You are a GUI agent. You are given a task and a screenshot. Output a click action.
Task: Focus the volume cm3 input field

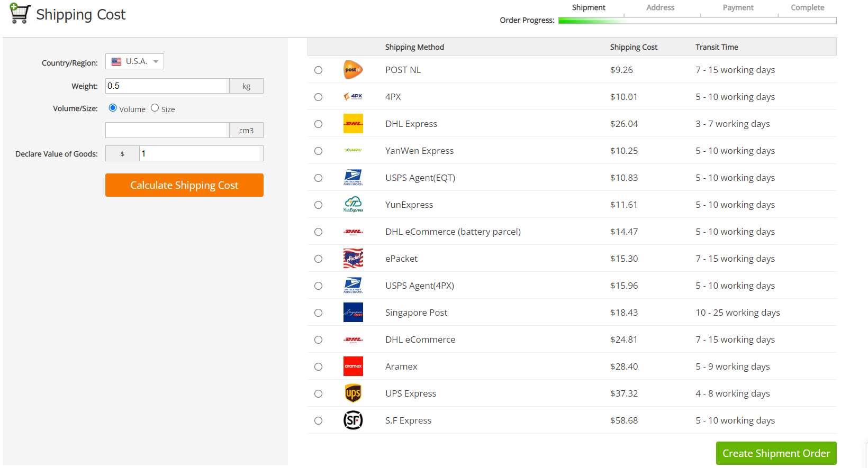click(x=167, y=130)
